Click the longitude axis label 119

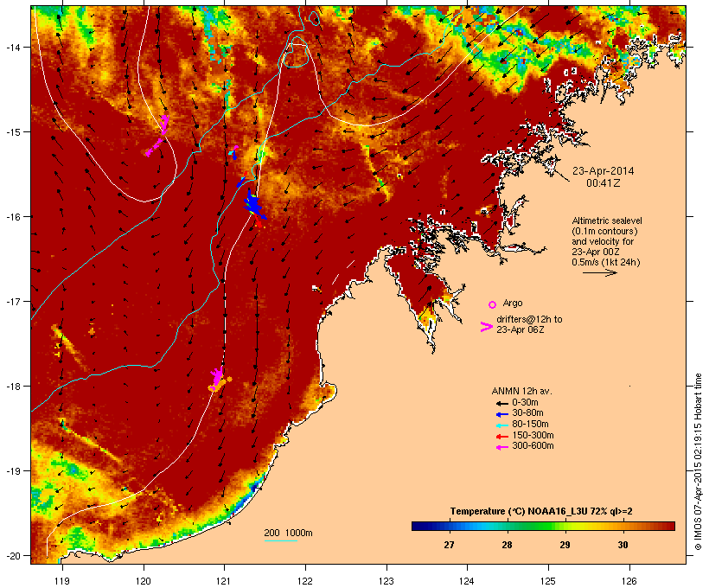62,581
